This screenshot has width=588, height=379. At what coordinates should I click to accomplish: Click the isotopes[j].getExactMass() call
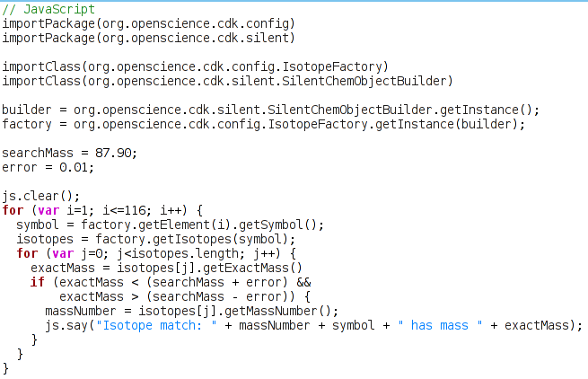[208, 268]
